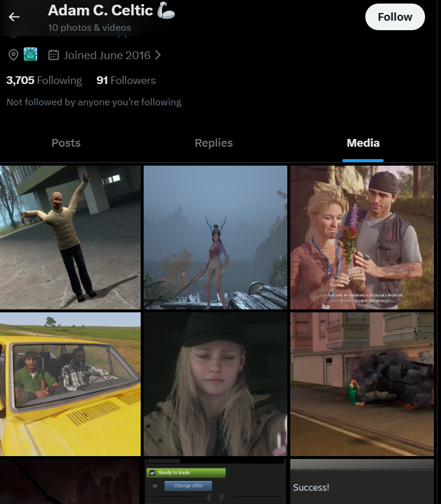
Task: Open the couple holding flowers thumbnail
Action: [x=362, y=238]
